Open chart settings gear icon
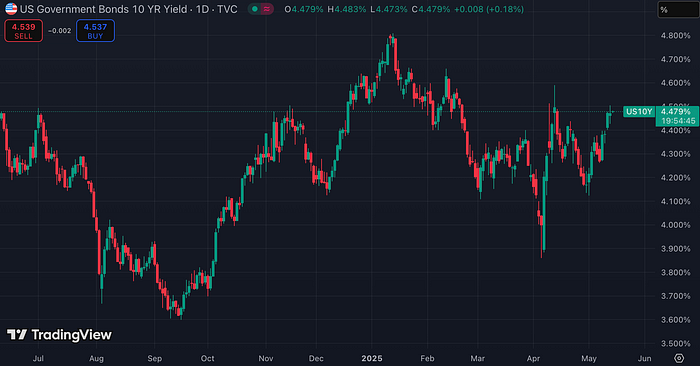The image size is (700, 366). click(x=679, y=358)
